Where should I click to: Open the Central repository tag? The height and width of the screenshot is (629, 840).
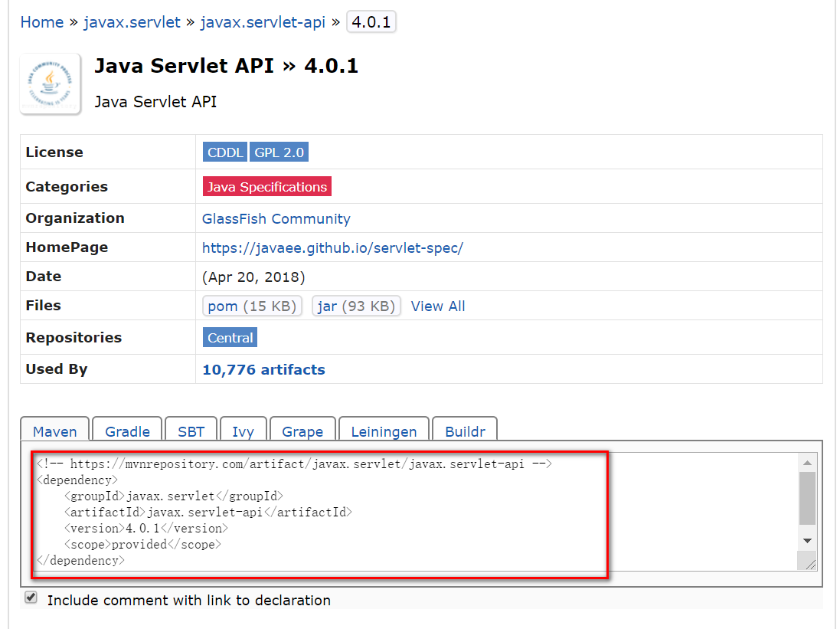pyautogui.click(x=230, y=338)
